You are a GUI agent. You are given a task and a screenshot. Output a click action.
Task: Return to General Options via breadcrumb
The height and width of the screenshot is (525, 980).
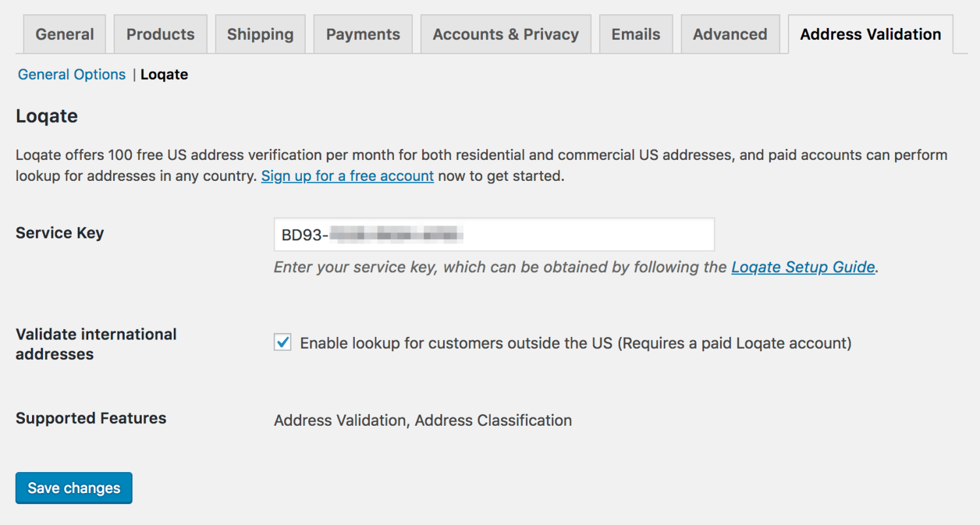71,74
